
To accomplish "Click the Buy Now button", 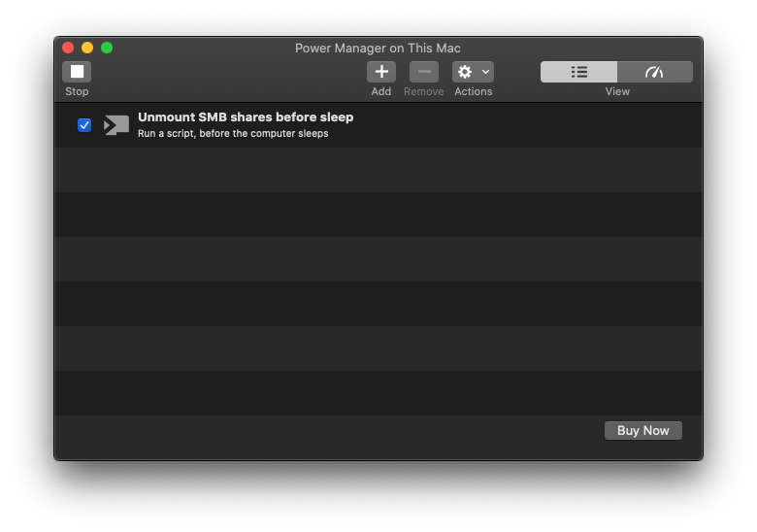I will tap(642, 430).
